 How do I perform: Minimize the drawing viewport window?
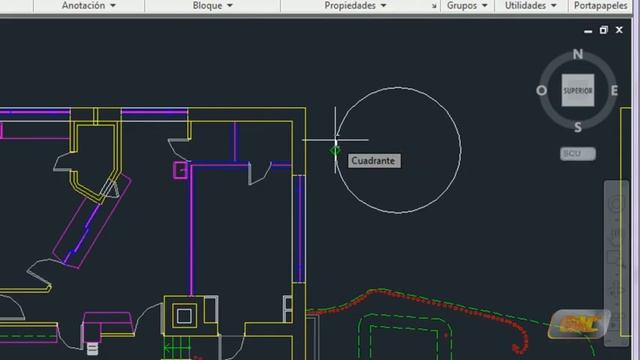pyautogui.click(x=588, y=31)
